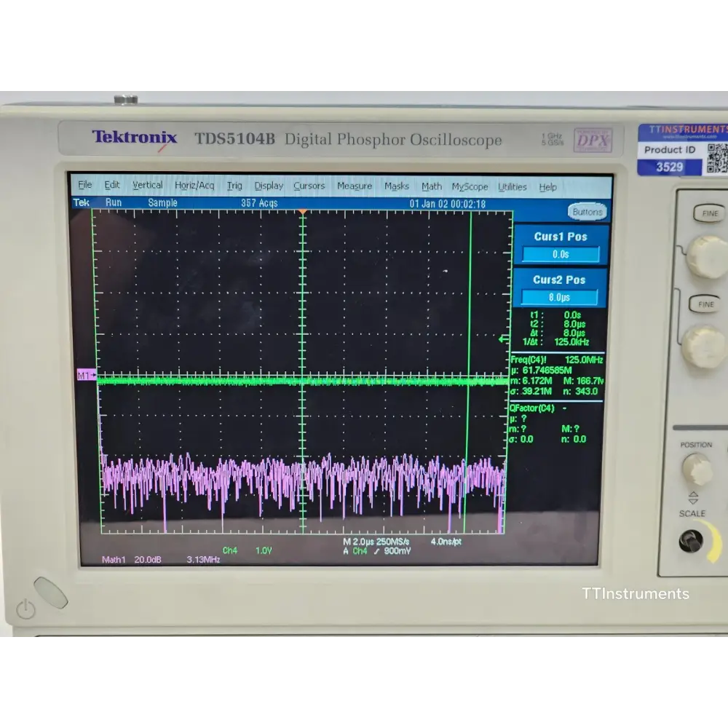Open the Math menu
The height and width of the screenshot is (728, 728).
(x=431, y=186)
